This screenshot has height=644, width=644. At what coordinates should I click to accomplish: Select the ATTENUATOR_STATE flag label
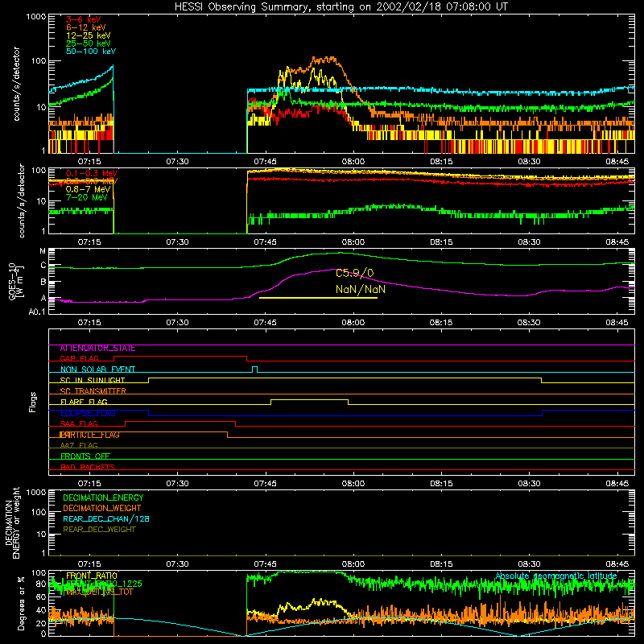[x=97, y=349]
